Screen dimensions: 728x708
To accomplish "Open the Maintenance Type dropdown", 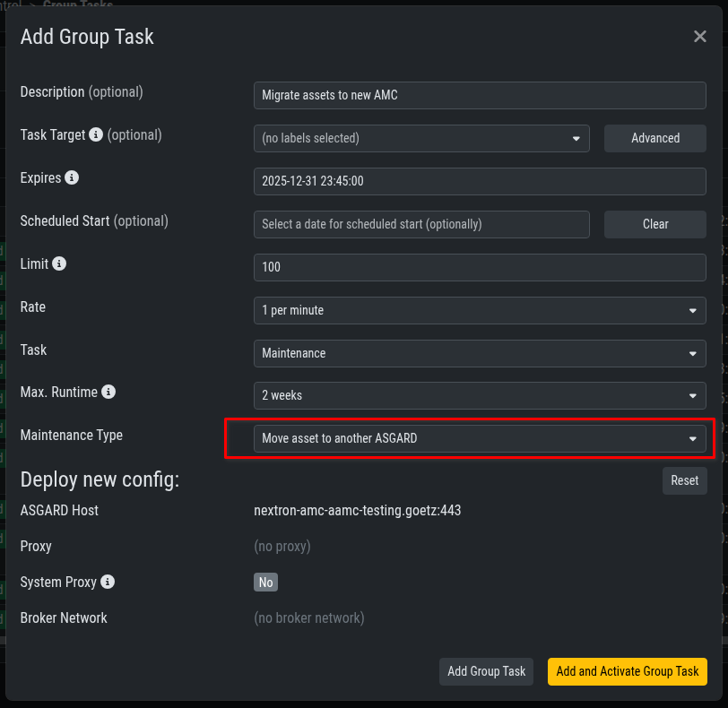I will click(480, 439).
